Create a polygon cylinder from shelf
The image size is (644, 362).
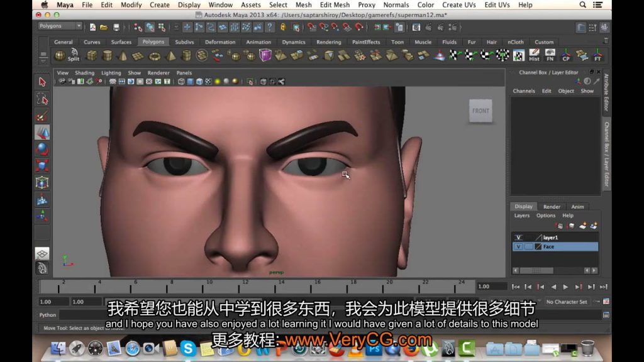click(x=107, y=55)
